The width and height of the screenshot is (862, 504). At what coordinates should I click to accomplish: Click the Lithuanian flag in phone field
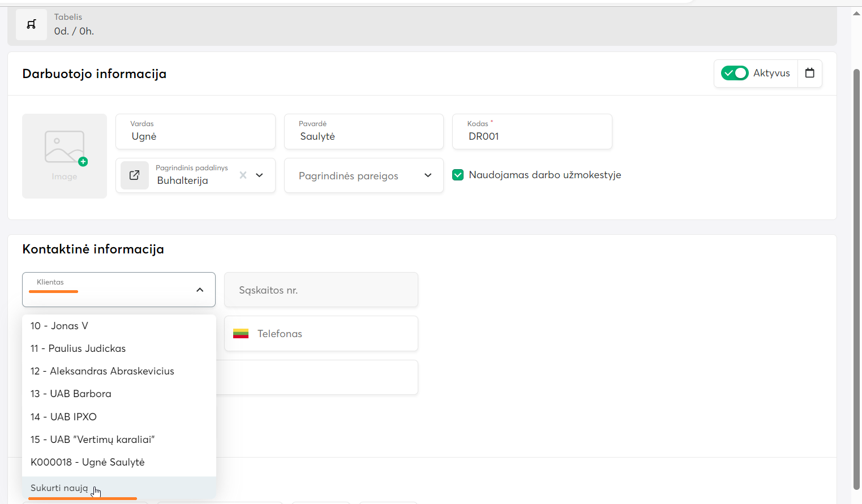[241, 334]
